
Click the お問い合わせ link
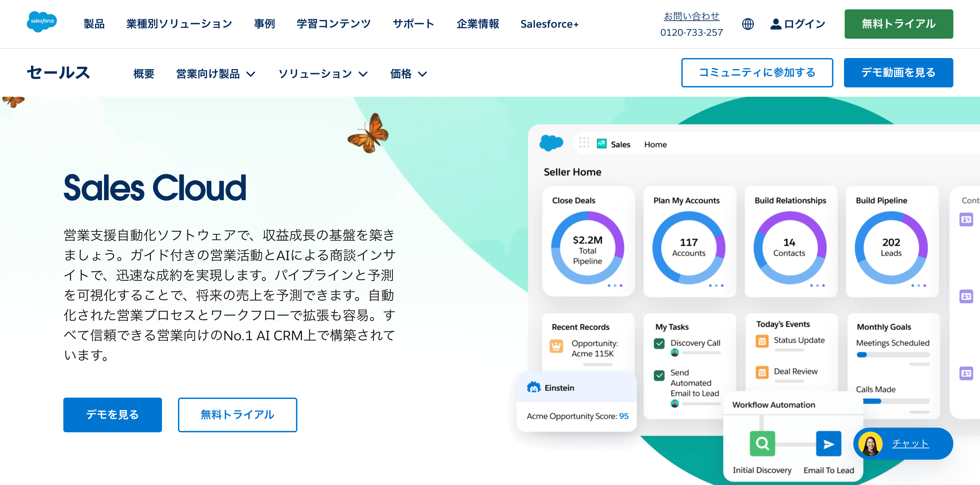tap(691, 16)
